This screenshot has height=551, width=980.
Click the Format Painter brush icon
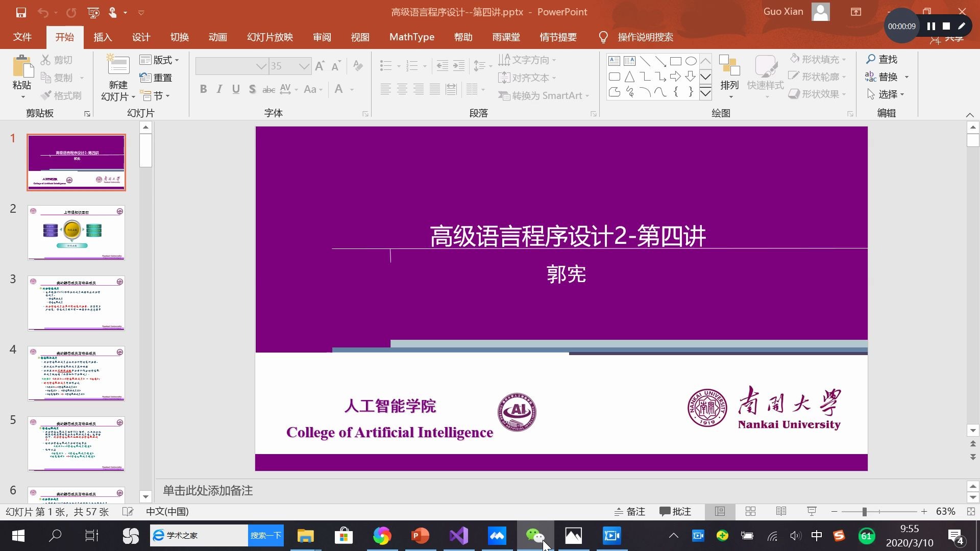[x=46, y=95]
